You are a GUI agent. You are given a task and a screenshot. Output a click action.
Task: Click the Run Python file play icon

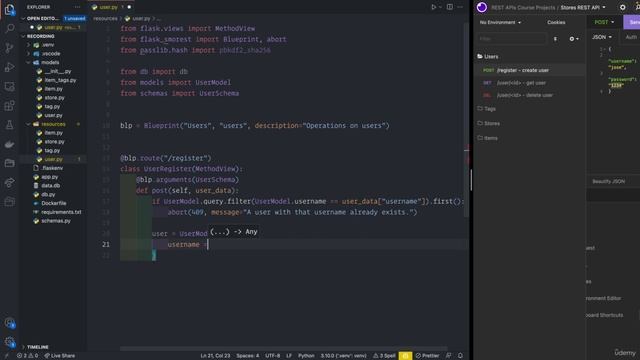433,7
